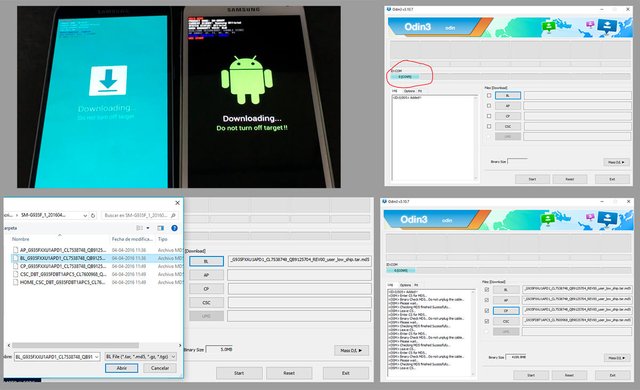Click the refresh icon in the file dialog
This screenshot has height=390, width=640.
93,215
